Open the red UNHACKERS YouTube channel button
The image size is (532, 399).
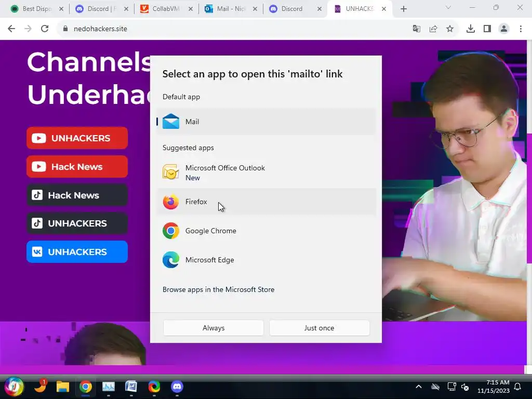pyautogui.click(x=77, y=138)
